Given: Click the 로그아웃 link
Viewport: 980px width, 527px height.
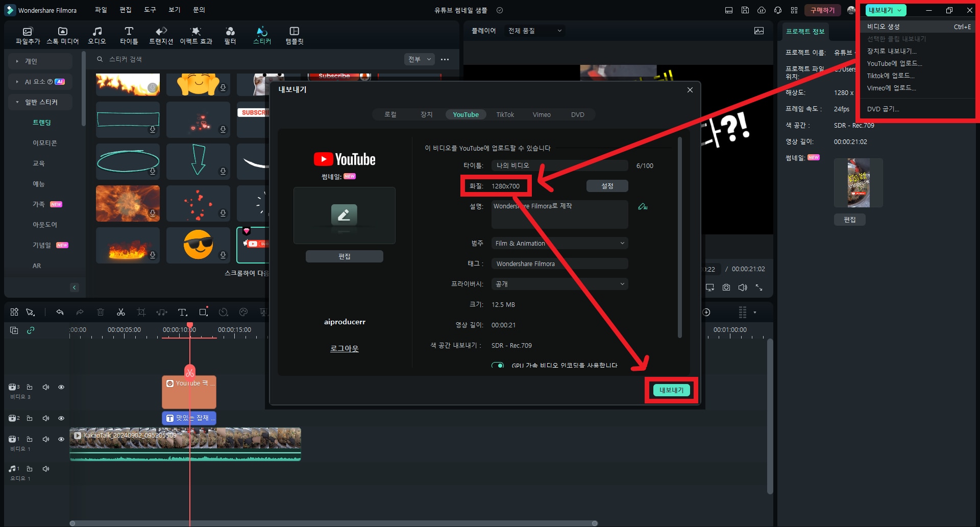Looking at the screenshot, I should pyautogui.click(x=344, y=348).
